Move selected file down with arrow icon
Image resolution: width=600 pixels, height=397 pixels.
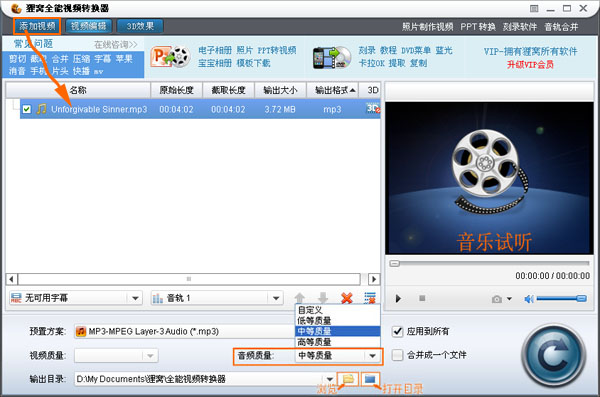pyautogui.click(x=323, y=297)
